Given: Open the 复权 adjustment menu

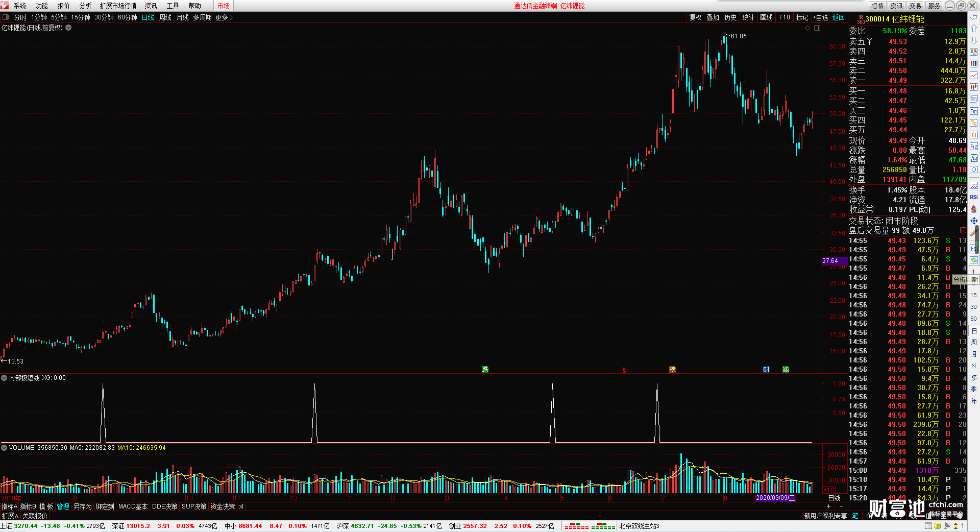Looking at the screenshot, I should 695,17.
